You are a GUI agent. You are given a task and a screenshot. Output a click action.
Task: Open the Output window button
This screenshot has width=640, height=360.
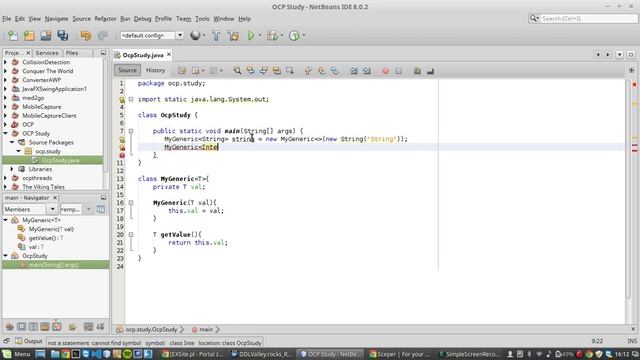point(29,341)
